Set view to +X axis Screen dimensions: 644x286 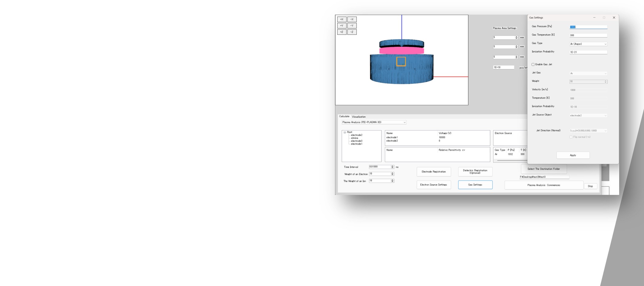(342, 19)
